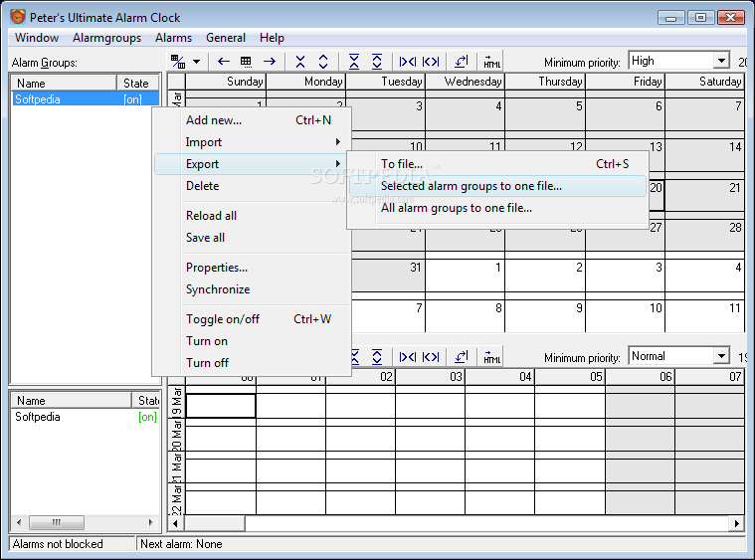Click upper shrink rows to minimum icon
This screenshot has height=560, width=755.
354,61
